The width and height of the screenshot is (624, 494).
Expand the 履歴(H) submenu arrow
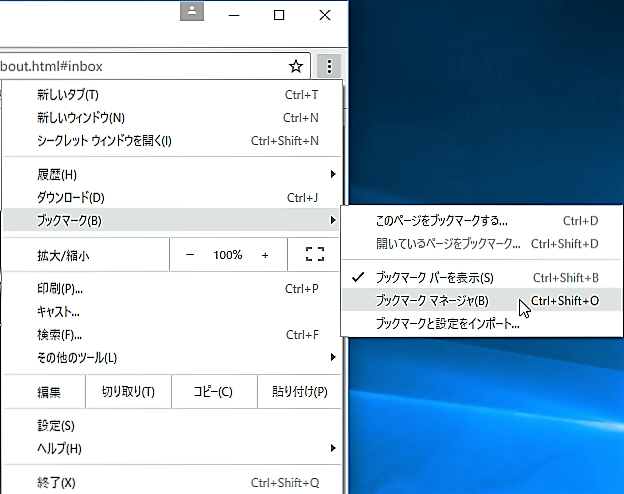click(x=333, y=174)
